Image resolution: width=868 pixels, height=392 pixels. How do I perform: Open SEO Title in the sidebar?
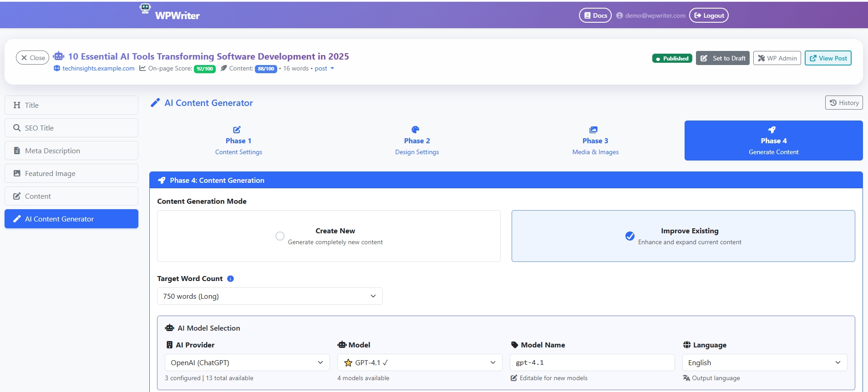tap(71, 128)
